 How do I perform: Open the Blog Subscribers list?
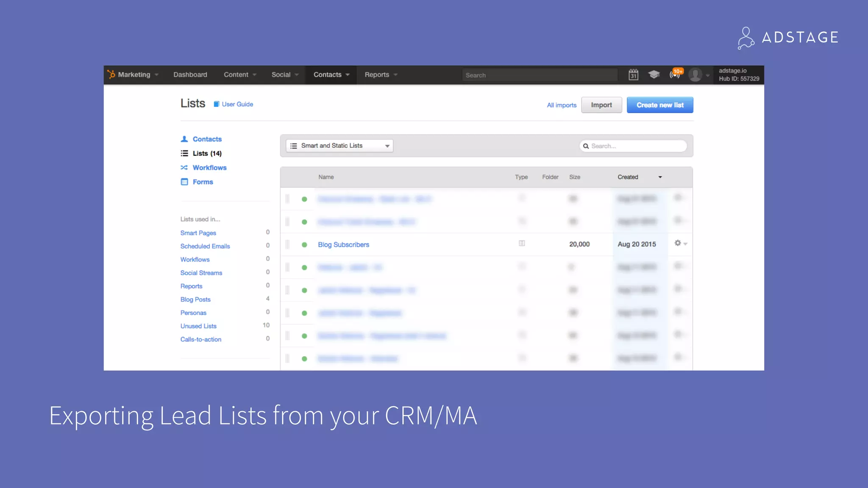(343, 244)
